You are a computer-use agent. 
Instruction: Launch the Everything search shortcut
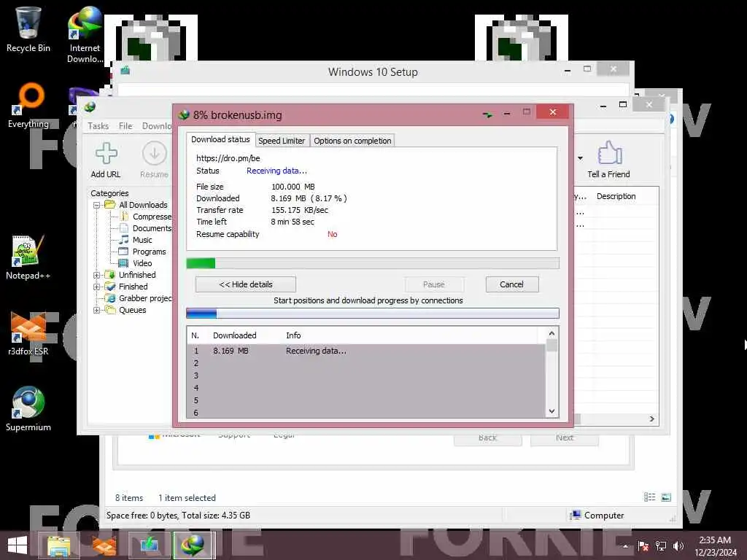coord(28,105)
